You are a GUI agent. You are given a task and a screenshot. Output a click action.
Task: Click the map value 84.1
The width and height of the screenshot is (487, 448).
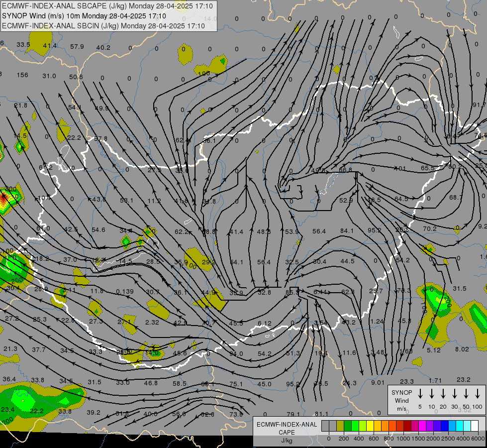tap(347, 230)
